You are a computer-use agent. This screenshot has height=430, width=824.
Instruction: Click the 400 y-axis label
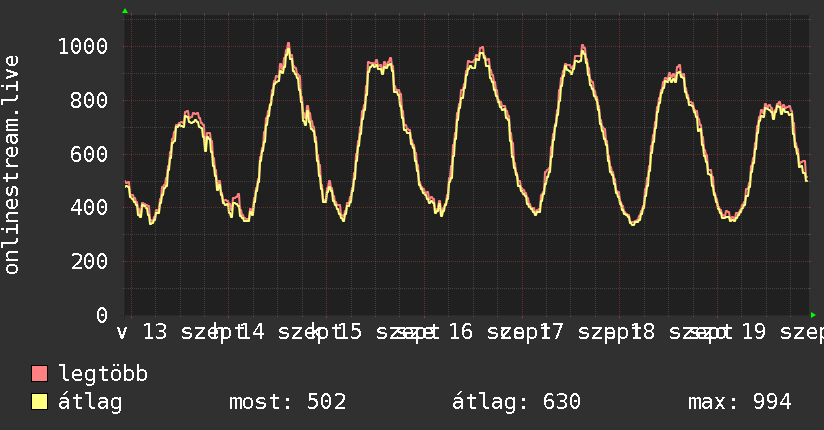pyautogui.click(x=89, y=207)
